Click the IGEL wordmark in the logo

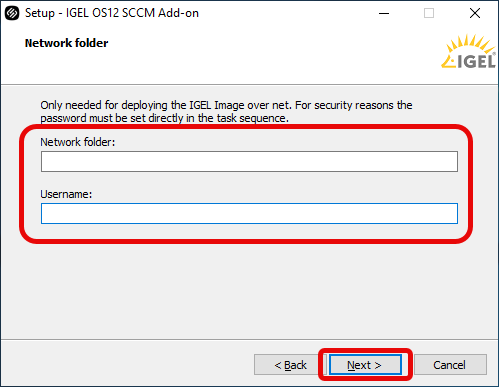pyautogui.click(x=476, y=62)
